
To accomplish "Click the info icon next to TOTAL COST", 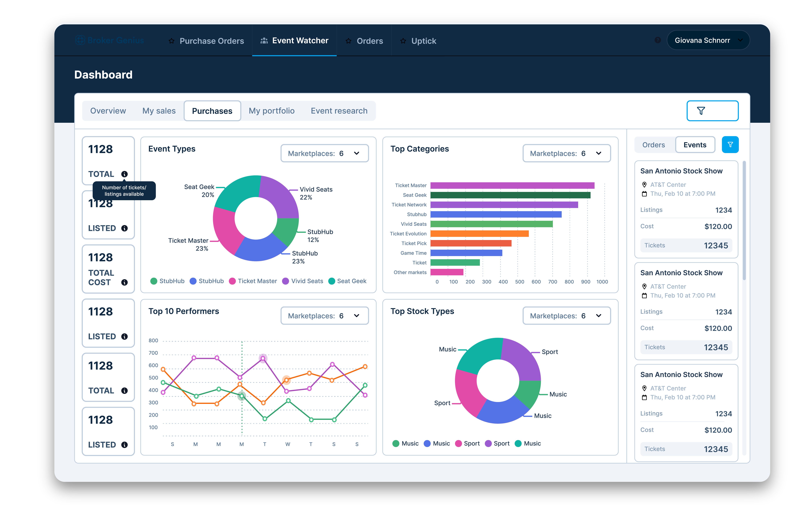I will click(x=125, y=282).
